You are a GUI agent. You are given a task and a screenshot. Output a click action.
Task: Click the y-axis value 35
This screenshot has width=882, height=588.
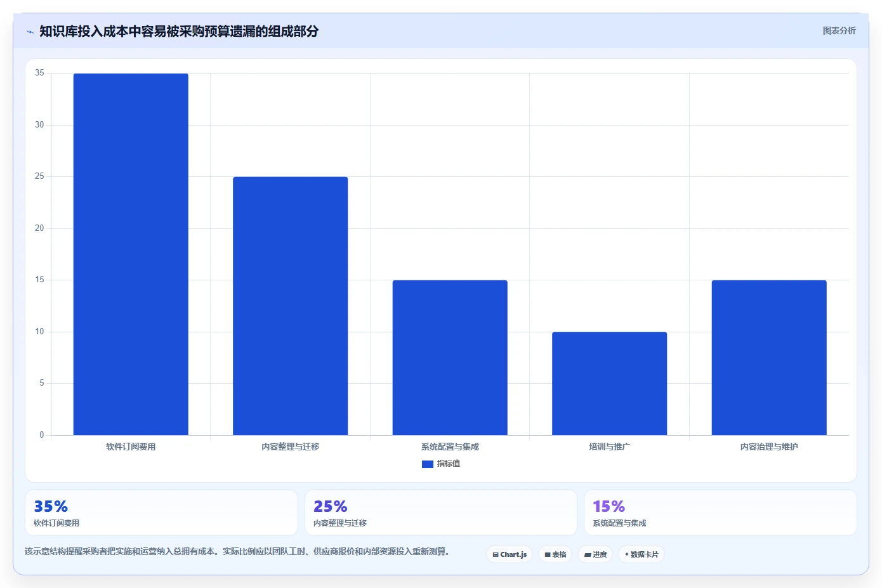tap(39, 73)
